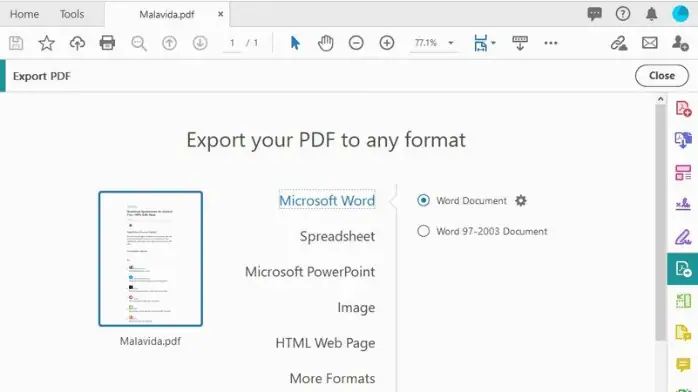
Task: Choose Image export format
Action: coord(356,307)
